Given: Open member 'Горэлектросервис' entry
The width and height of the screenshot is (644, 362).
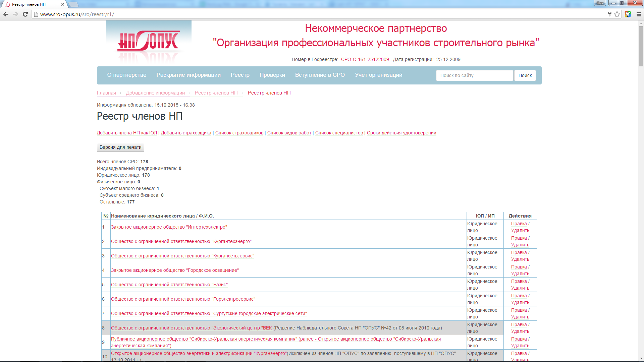Looking at the screenshot, I should click(x=183, y=299).
